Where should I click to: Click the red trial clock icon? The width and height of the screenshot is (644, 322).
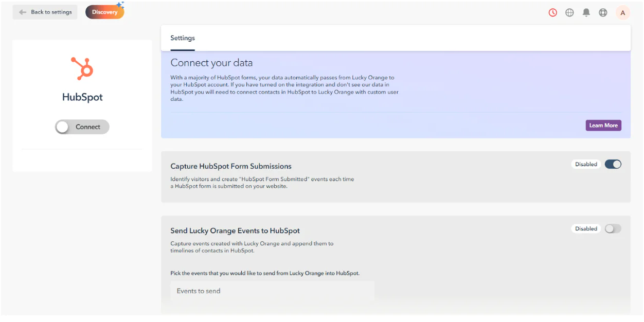coord(552,12)
